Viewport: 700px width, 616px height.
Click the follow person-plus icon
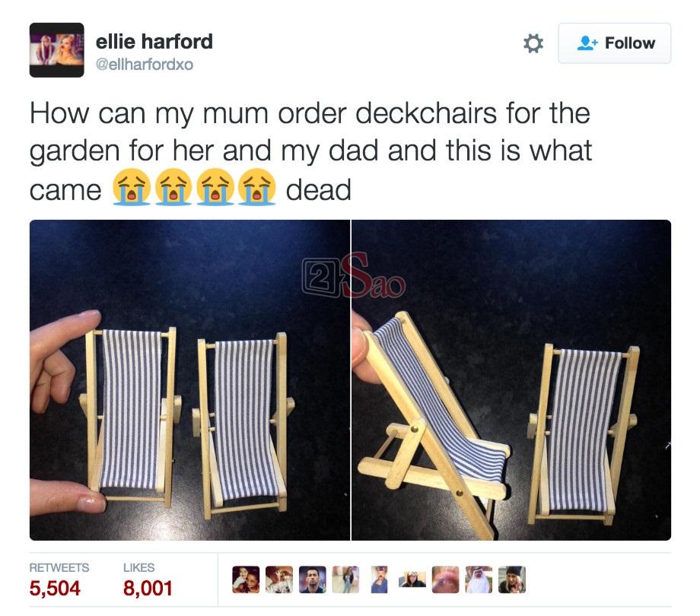pyautogui.click(x=587, y=43)
